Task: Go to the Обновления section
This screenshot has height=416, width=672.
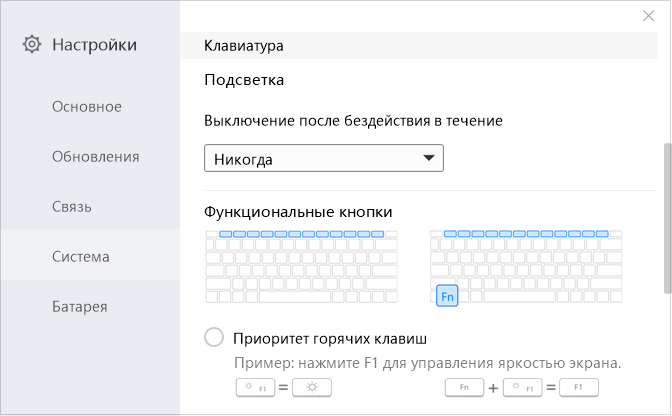Action: coord(95,157)
